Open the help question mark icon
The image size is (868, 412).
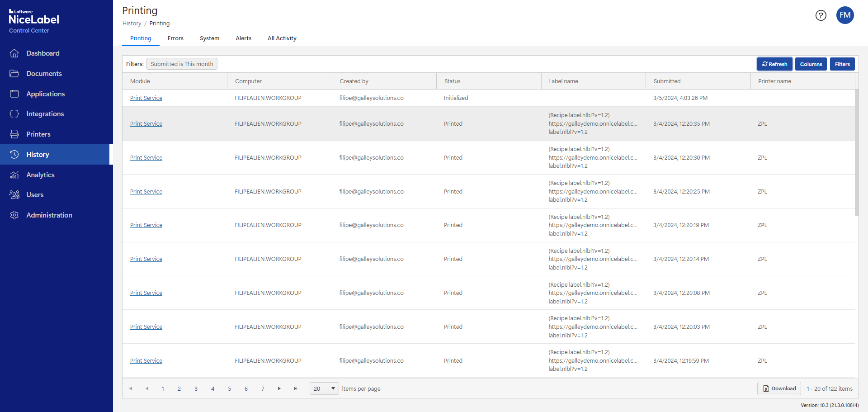821,15
